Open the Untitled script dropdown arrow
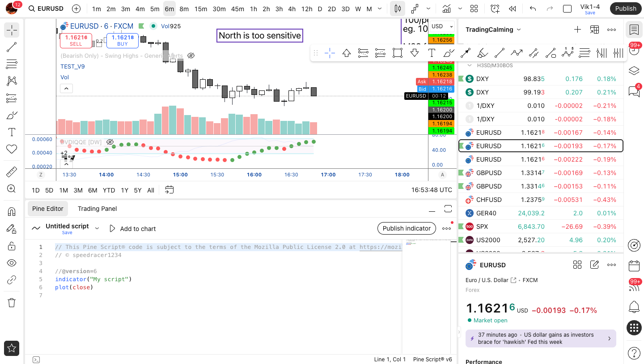644x364 pixels. pyautogui.click(x=97, y=228)
